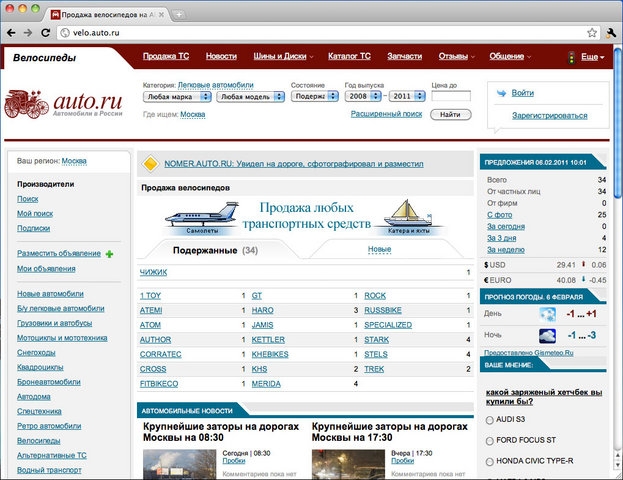Click the browser back arrow

pyautogui.click(x=11, y=33)
